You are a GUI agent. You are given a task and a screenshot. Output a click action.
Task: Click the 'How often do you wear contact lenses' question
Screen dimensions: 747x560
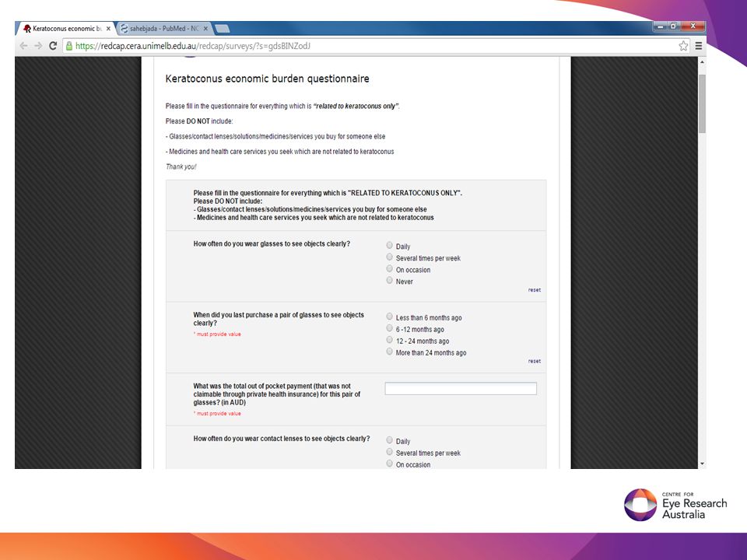tap(282, 439)
